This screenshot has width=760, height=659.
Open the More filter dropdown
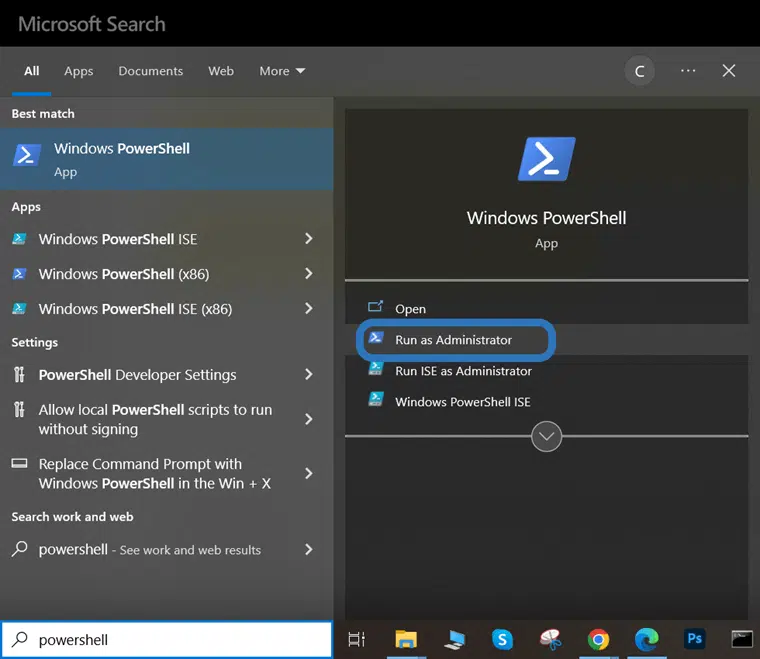tap(282, 71)
